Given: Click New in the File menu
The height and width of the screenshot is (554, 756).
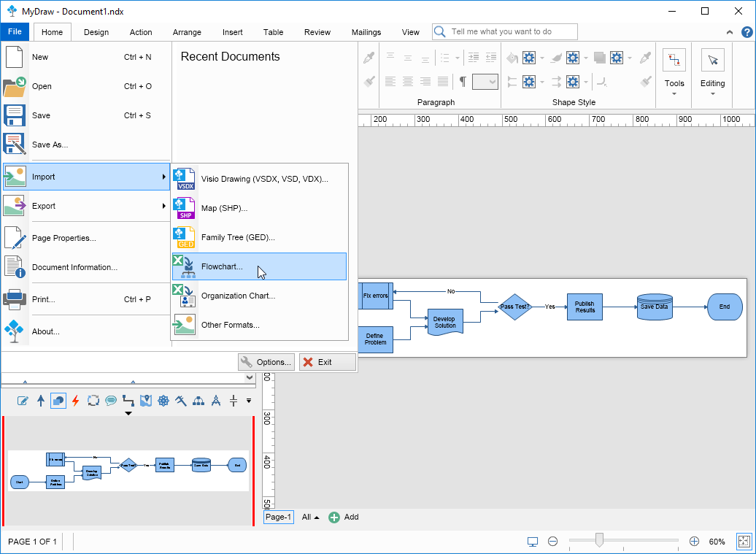Looking at the screenshot, I should 86,57.
